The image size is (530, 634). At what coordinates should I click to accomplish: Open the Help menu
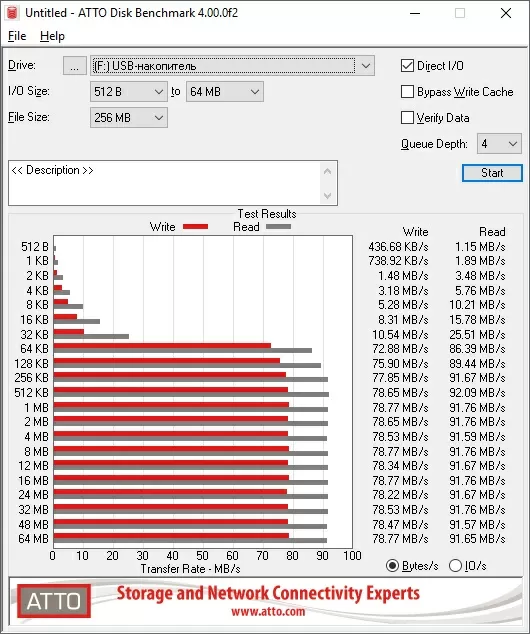[52, 36]
